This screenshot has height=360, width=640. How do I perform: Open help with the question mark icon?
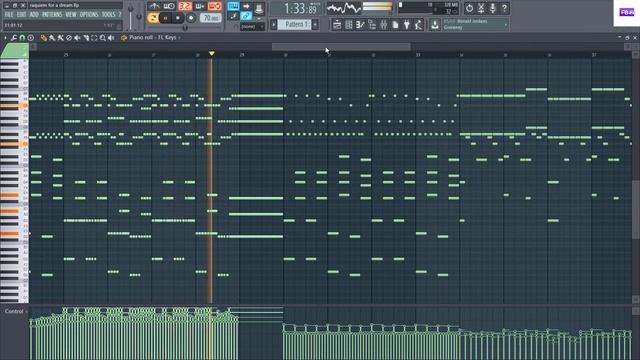[504, 8]
